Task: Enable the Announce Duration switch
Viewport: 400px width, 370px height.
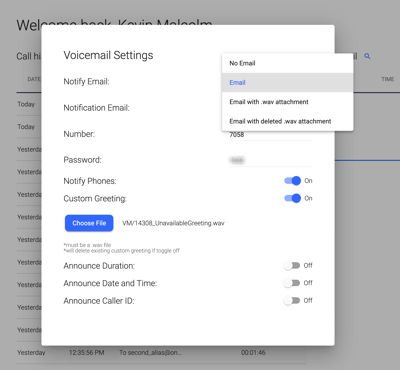Action: pyautogui.click(x=292, y=266)
